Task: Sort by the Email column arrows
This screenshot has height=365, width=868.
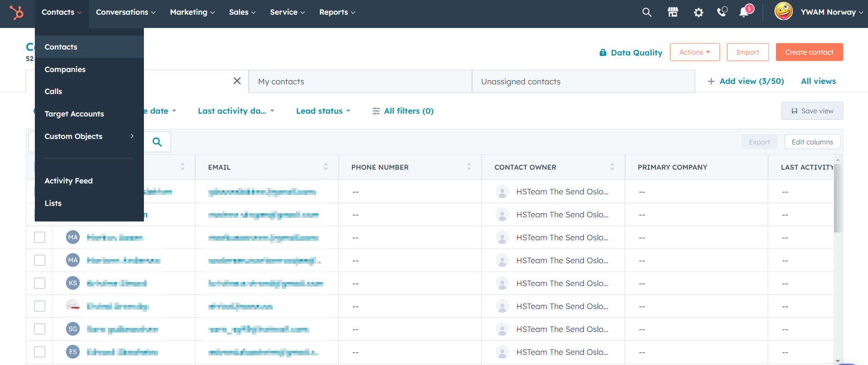Action: (x=326, y=167)
